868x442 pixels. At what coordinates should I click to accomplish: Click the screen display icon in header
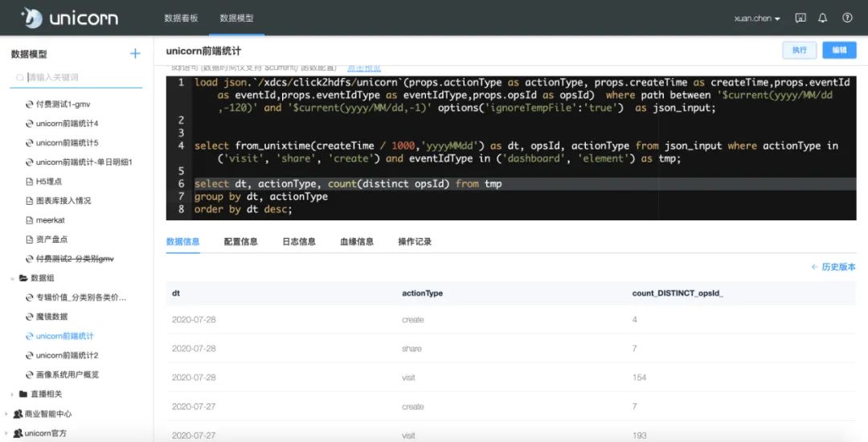[x=800, y=18]
